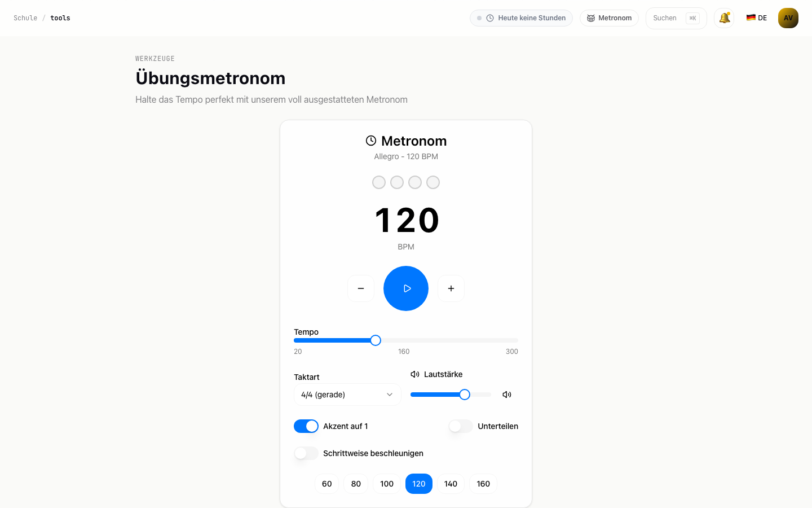The width and height of the screenshot is (812, 508).
Task: Open the Metronom button in top bar
Action: tap(609, 18)
